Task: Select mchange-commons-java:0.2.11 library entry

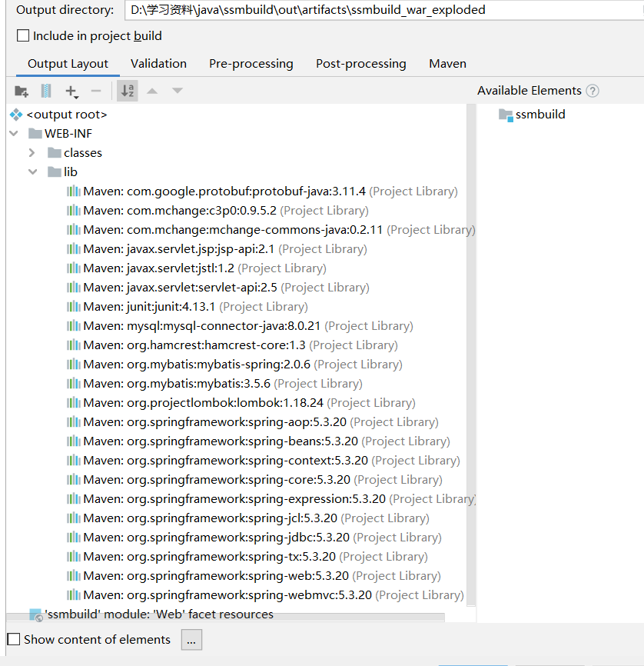Action: coord(271,229)
